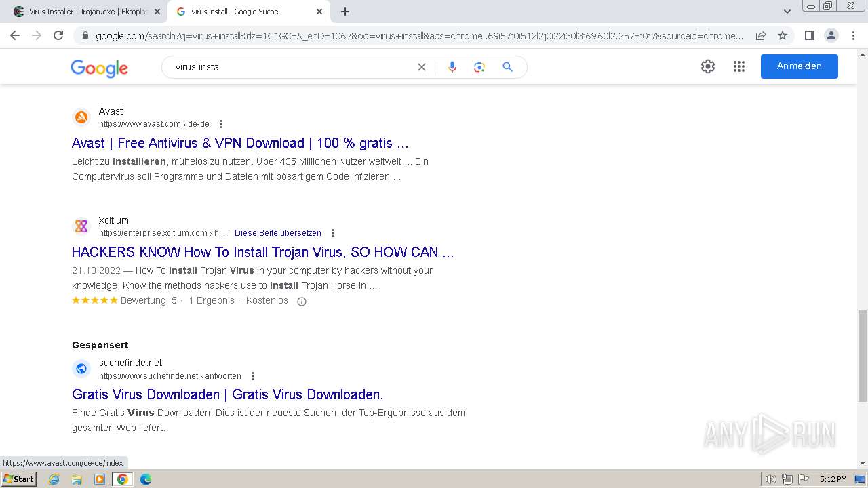
Task: Click the 5:12 PM clock
Action: point(833,479)
